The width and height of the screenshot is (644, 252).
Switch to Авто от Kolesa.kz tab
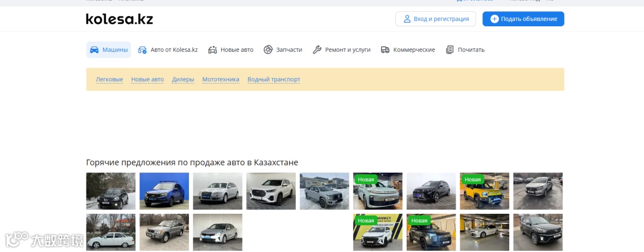168,50
